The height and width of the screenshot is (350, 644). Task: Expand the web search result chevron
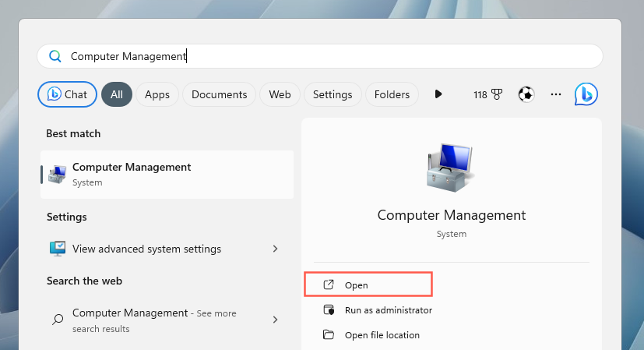275,320
